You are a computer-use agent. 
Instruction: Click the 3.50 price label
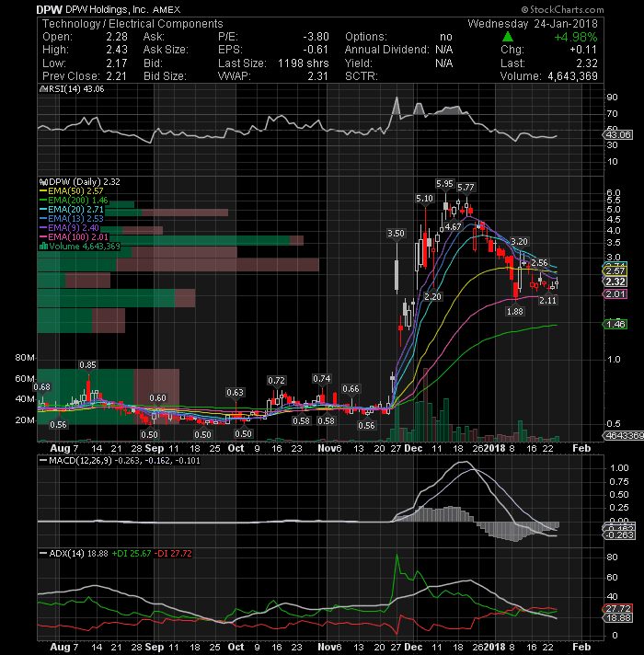coord(396,234)
